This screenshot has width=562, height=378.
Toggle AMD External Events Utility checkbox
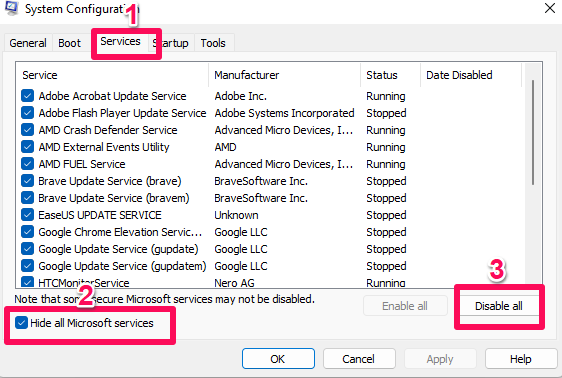coord(28,147)
